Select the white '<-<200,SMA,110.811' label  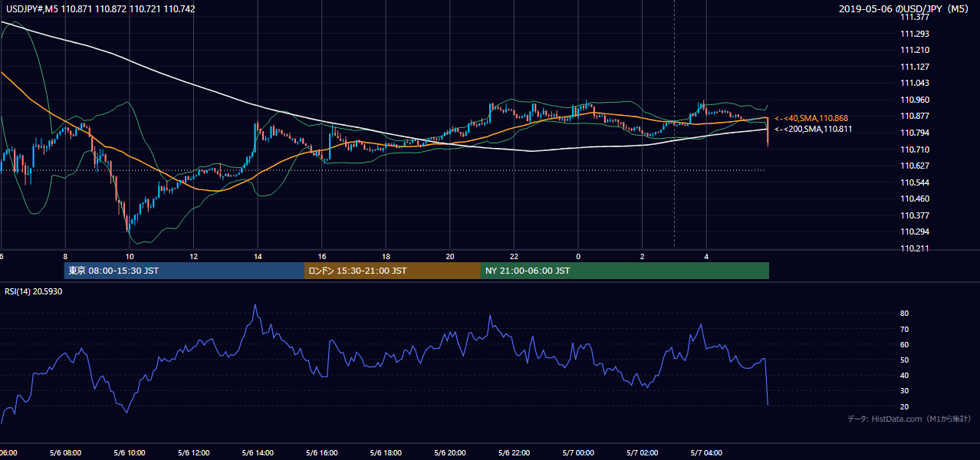click(x=814, y=129)
